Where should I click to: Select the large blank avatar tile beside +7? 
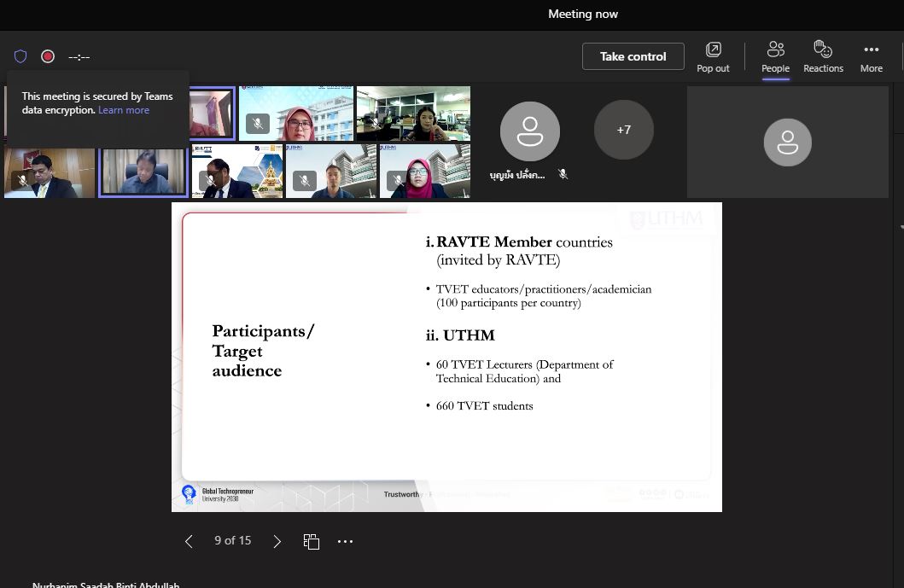[788, 143]
